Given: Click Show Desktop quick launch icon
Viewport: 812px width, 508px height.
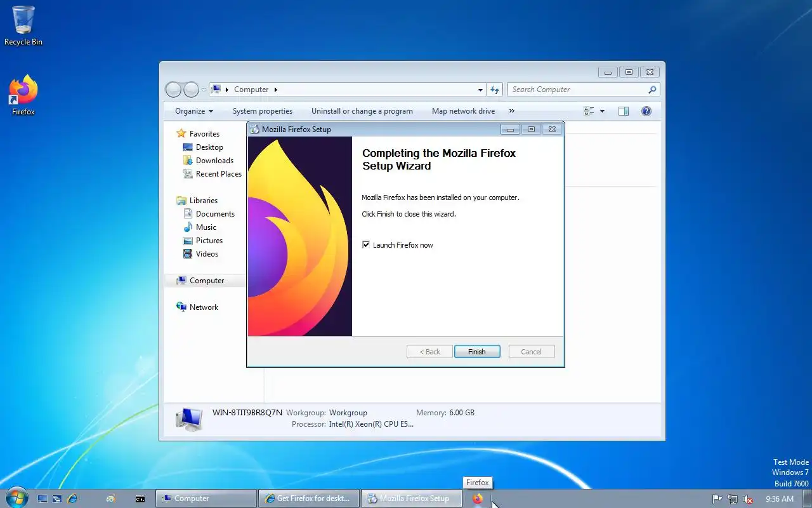Looking at the screenshot, I should [x=43, y=498].
